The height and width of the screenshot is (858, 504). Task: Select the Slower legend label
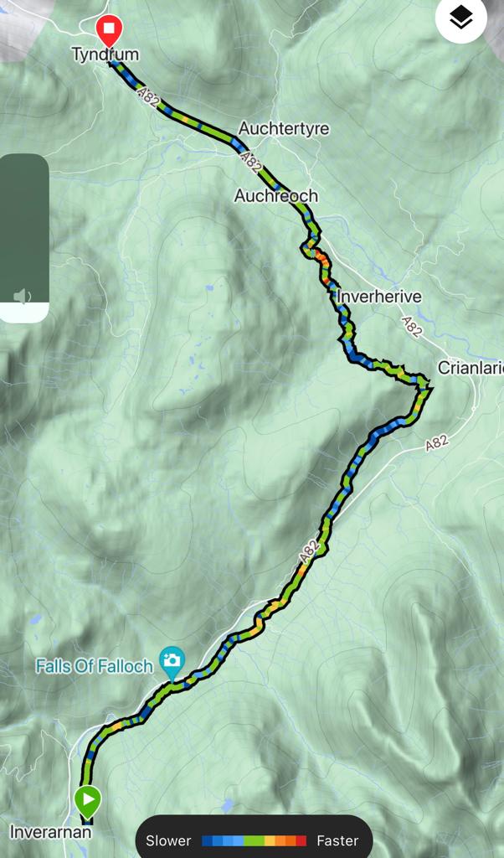click(168, 840)
